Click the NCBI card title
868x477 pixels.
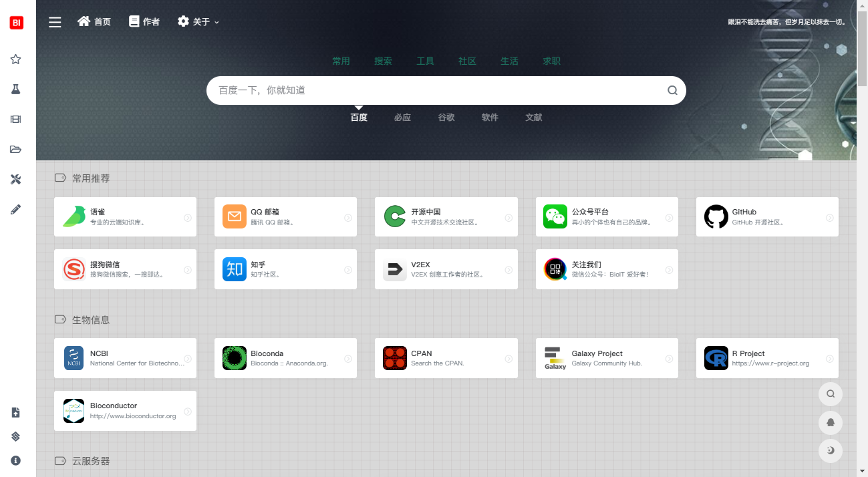[99, 353]
